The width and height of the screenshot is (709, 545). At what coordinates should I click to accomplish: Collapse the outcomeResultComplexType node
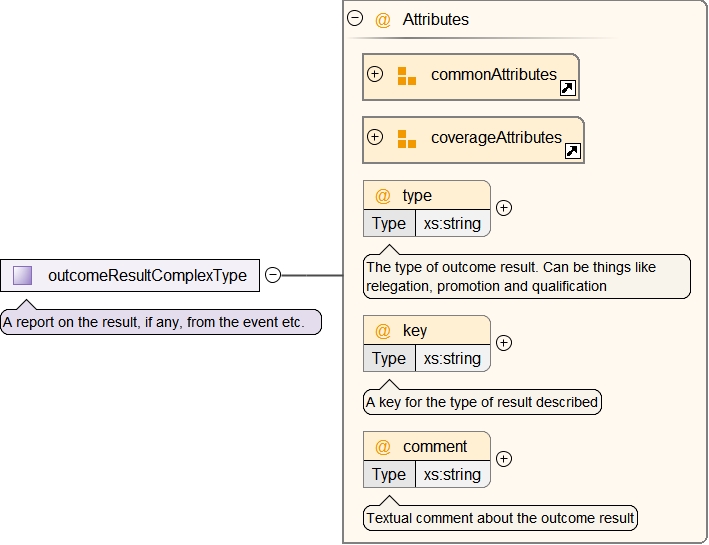pos(272,275)
